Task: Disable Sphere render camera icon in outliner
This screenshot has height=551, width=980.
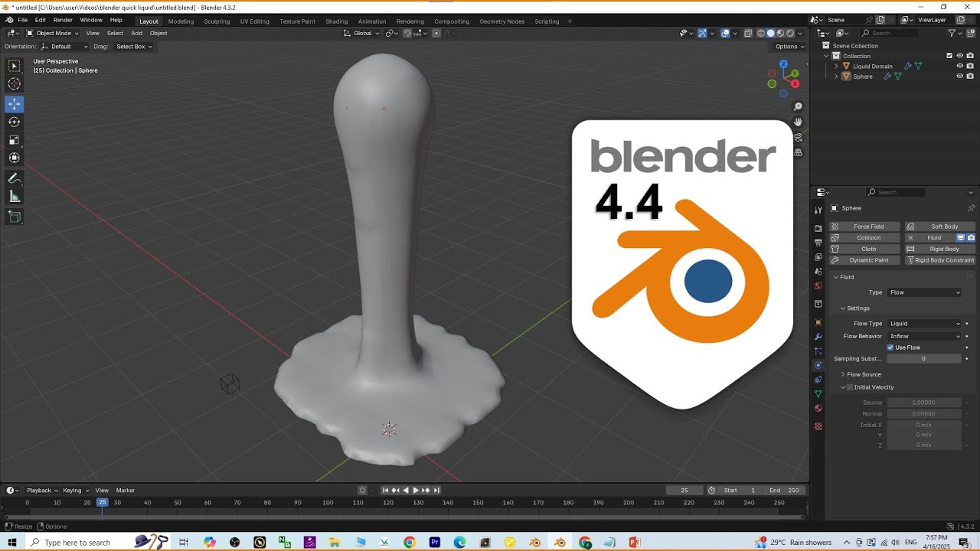Action: pos(970,77)
